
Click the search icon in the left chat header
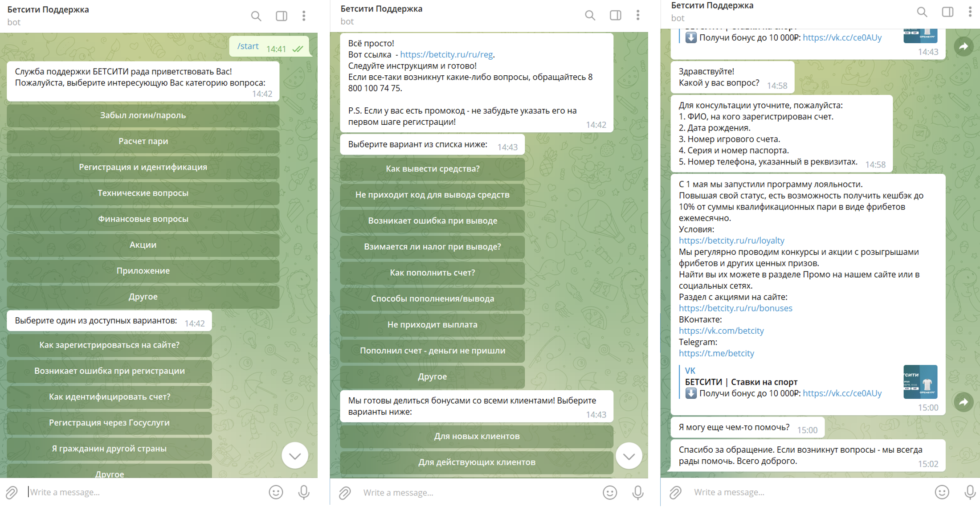(256, 16)
